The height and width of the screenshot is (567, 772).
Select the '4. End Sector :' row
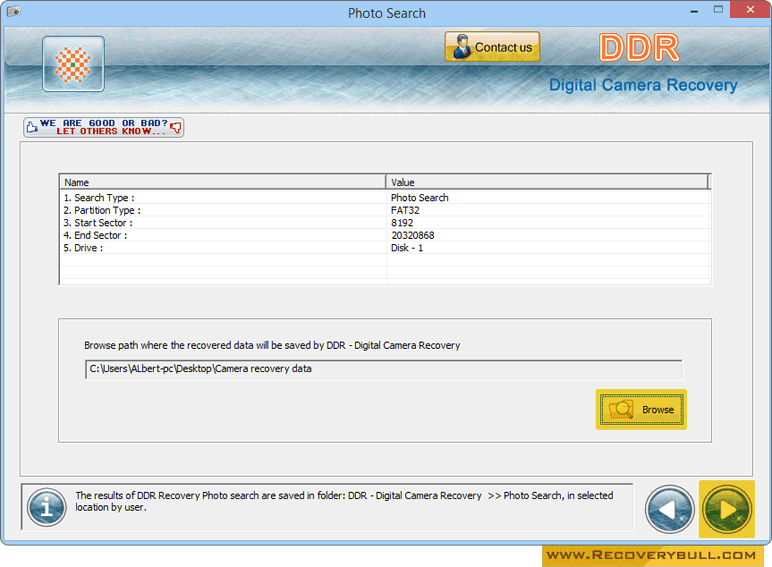click(x=385, y=235)
